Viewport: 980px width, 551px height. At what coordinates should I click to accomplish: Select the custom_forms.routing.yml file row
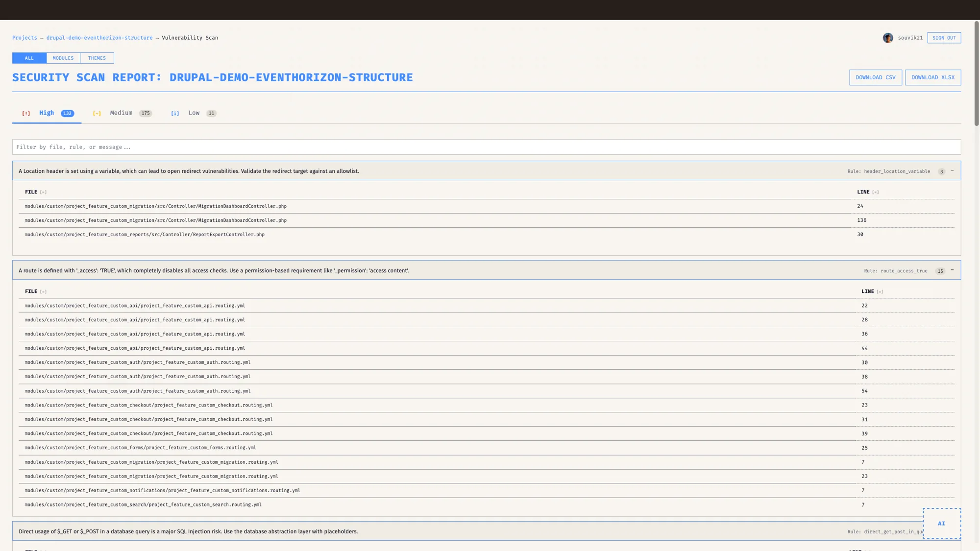point(487,448)
